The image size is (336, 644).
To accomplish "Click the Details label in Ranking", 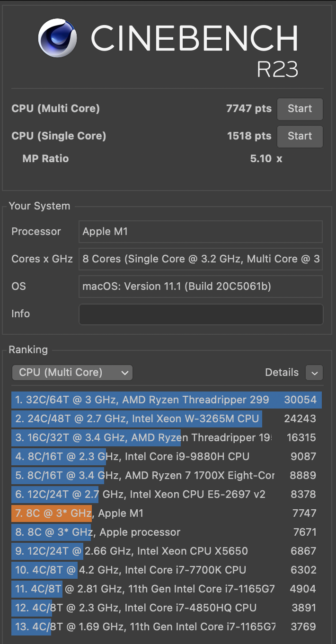I will click(x=282, y=373).
